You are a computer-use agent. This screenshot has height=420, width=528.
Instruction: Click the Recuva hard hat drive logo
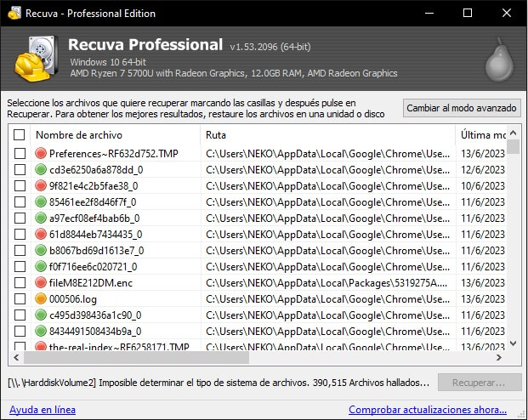point(36,59)
